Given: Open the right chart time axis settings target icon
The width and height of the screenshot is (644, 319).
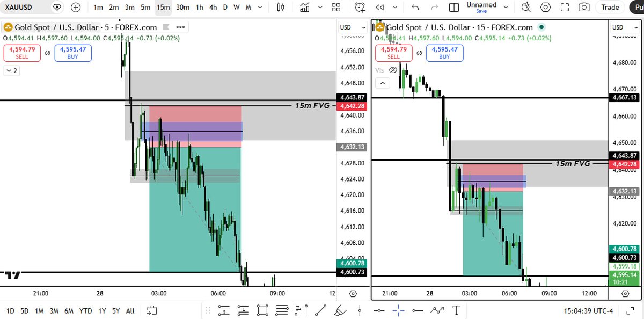Looking at the screenshot, I should click(625, 294).
